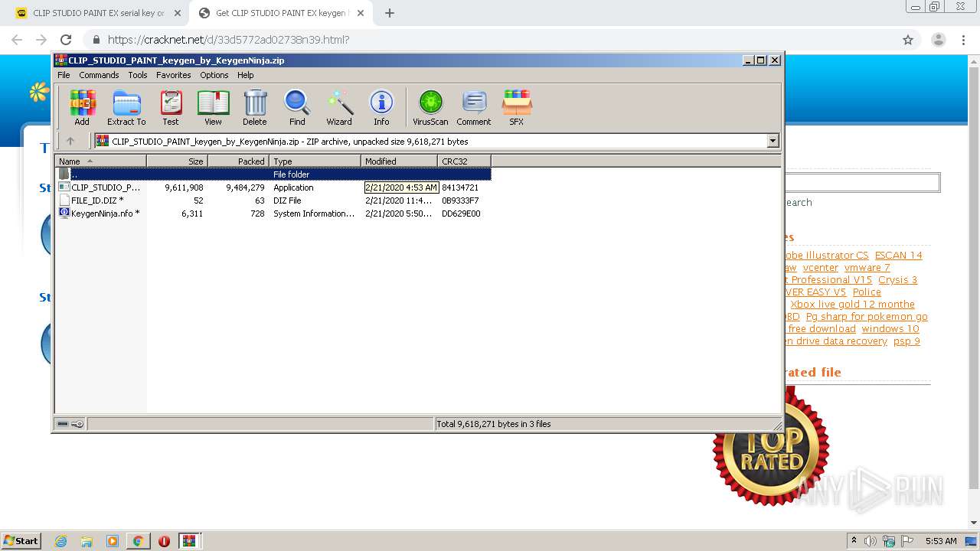Show archive Info
Viewport: 980px width, 551px height.
pyautogui.click(x=381, y=107)
